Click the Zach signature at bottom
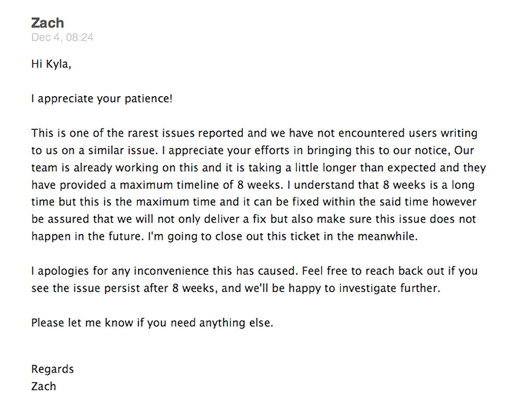The image size is (520, 420). [44, 386]
